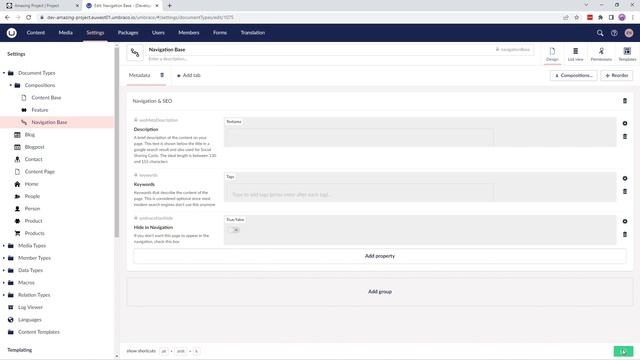Screen dimensions: 640x360
Task: Click the Languages globe icon
Action: [x=11, y=320]
